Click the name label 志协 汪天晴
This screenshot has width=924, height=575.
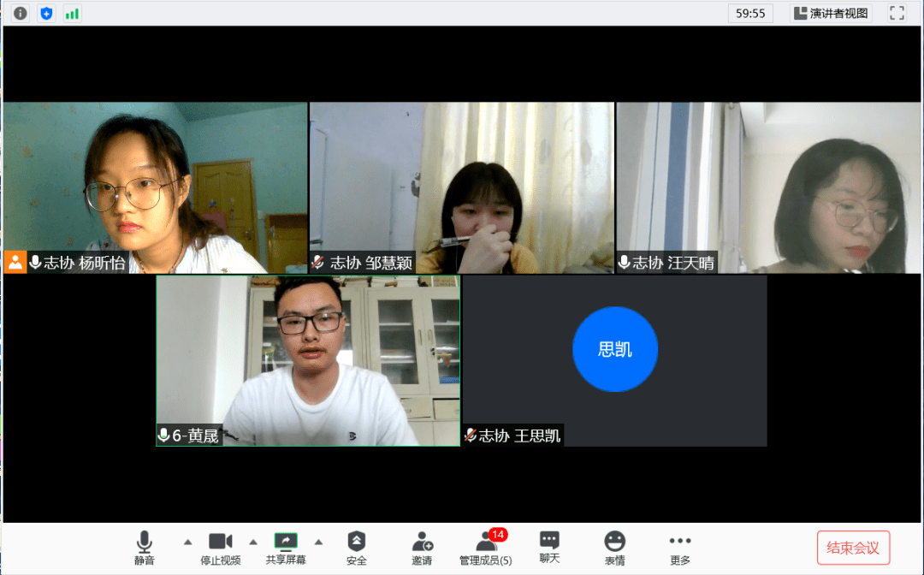pyautogui.click(x=667, y=262)
